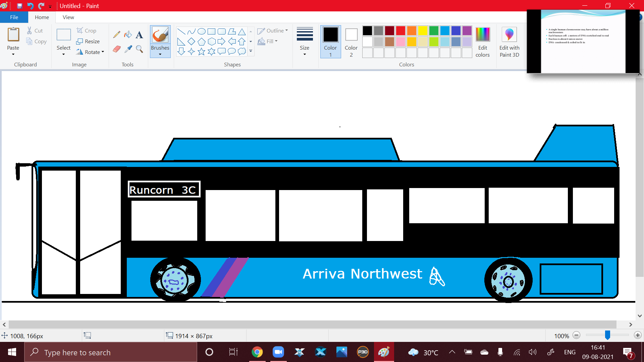Click the zoom out minus button
This screenshot has height=362, width=644.
(x=577, y=335)
